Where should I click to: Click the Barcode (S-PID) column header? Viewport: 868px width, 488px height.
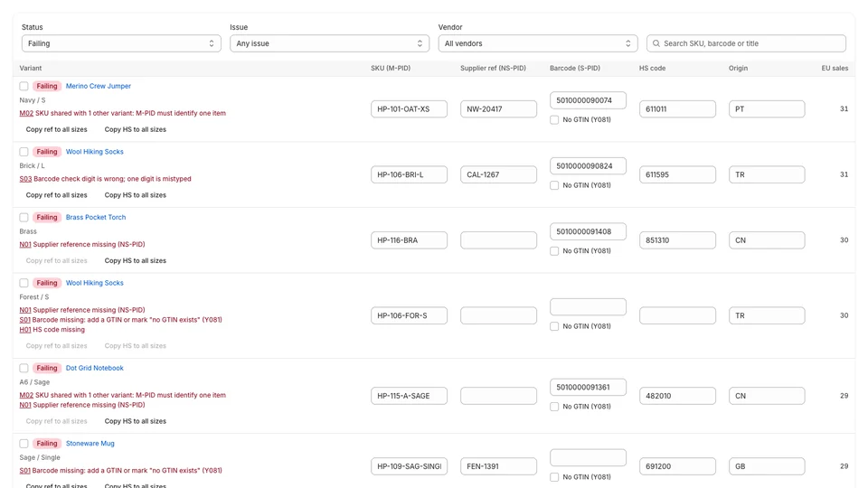pos(575,68)
